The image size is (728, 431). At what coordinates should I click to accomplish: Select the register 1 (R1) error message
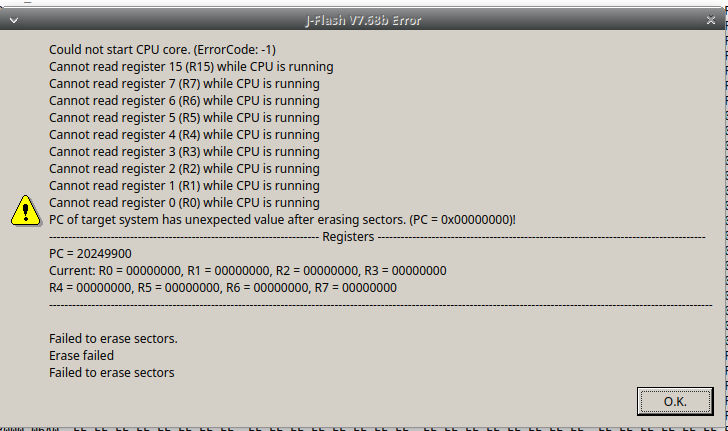click(x=184, y=185)
